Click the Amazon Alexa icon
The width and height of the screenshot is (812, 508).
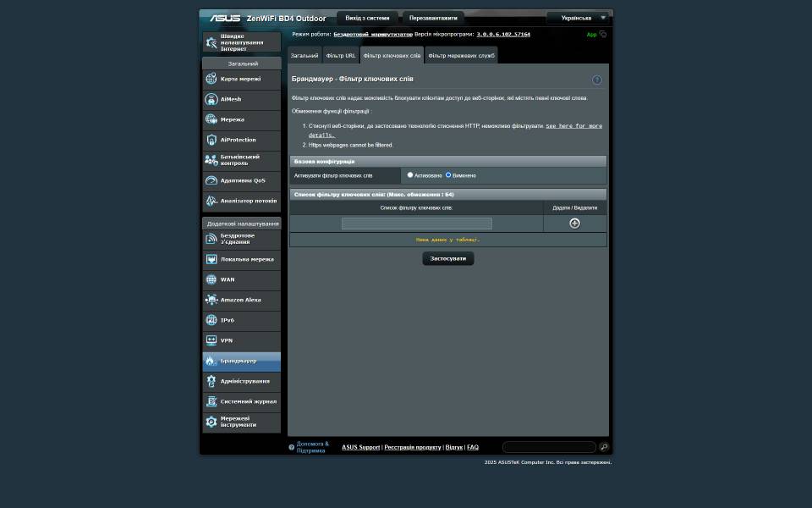click(x=211, y=300)
